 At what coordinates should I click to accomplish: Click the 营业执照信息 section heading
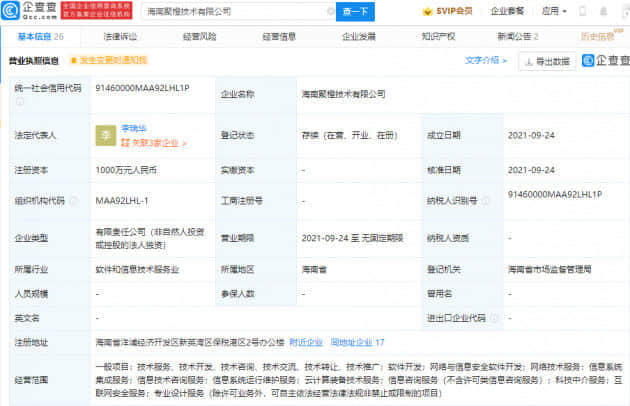click(34, 61)
